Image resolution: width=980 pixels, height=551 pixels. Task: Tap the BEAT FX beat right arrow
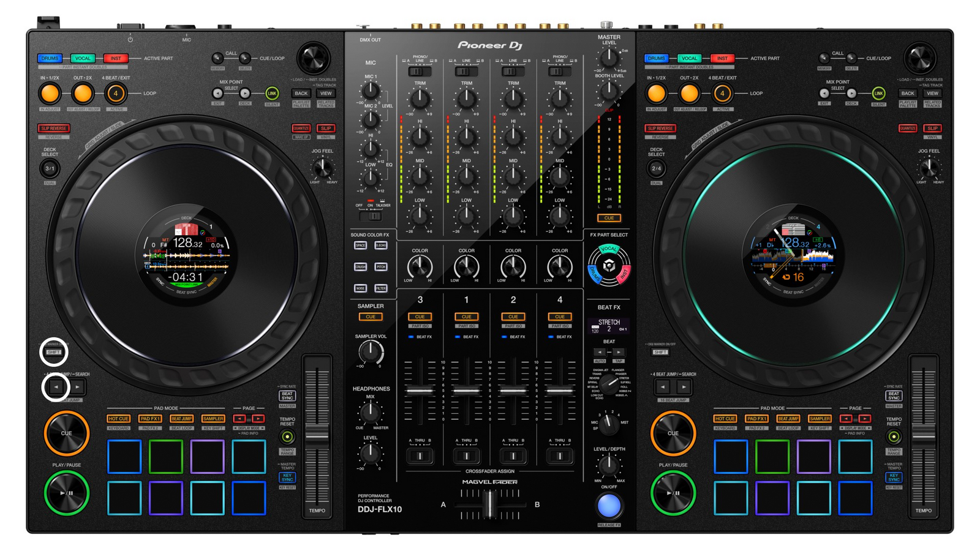[x=618, y=352]
